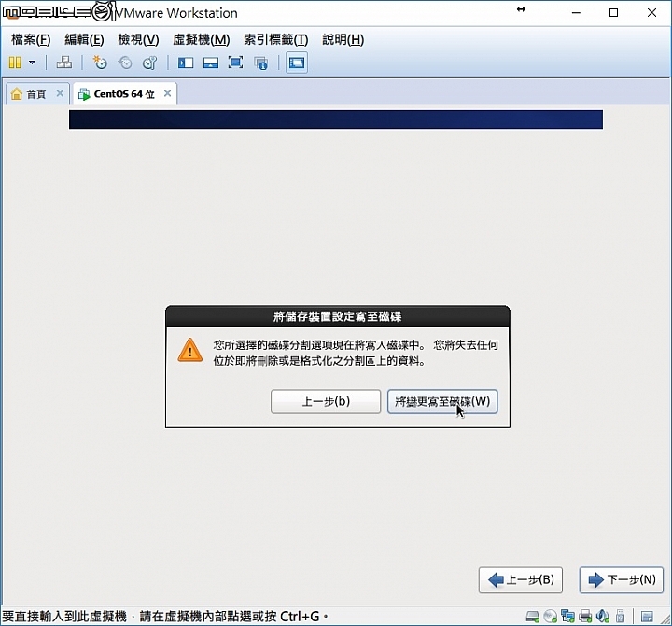The width and height of the screenshot is (672, 626).
Task: Click the network adapter status icon
Action: click(x=567, y=617)
